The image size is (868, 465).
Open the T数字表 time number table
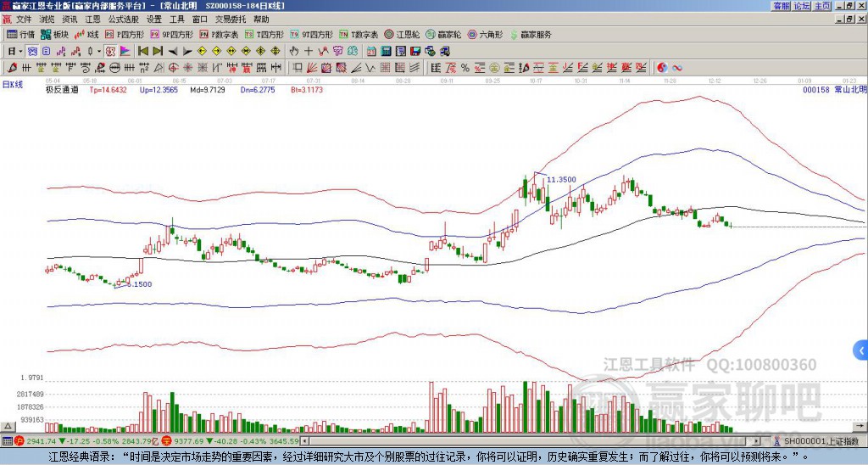(359, 35)
